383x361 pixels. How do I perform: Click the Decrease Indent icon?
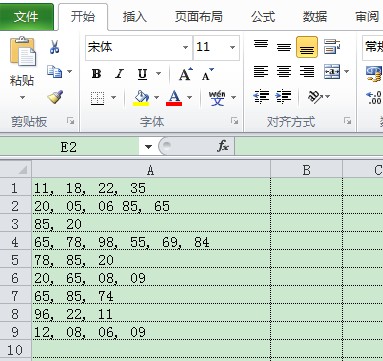(x=261, y=97)
